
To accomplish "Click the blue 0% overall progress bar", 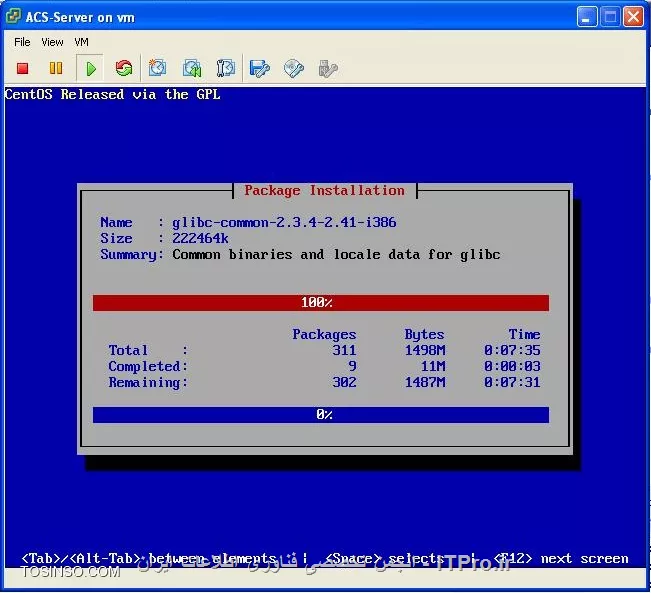I will [321, 414].
